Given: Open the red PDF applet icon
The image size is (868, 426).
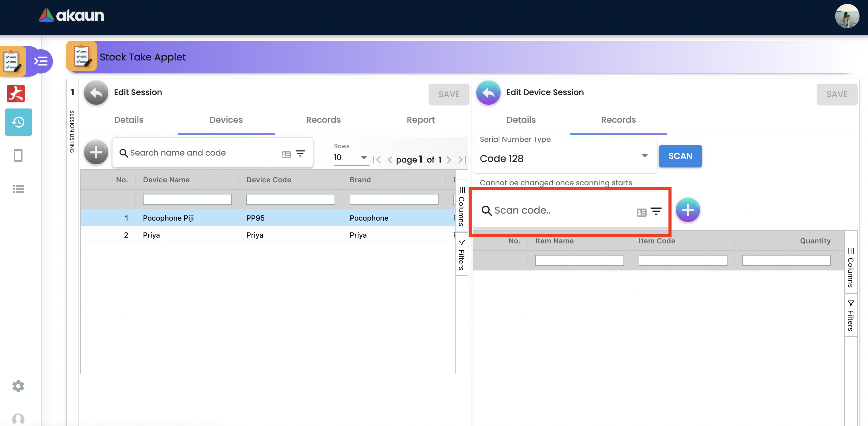Looking at the screenshot, I should tap(16, 93).
